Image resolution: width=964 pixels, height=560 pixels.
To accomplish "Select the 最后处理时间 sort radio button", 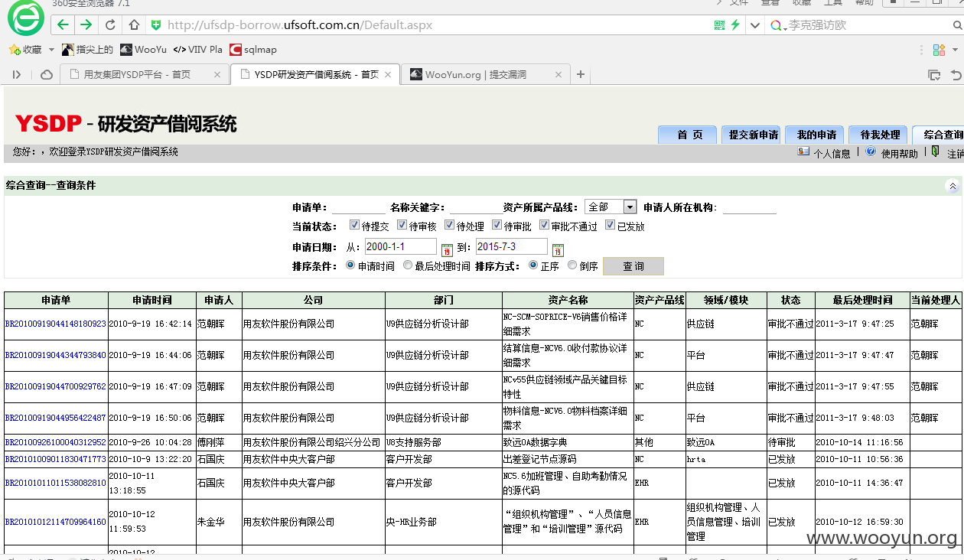I will click(x=407, y=265).
